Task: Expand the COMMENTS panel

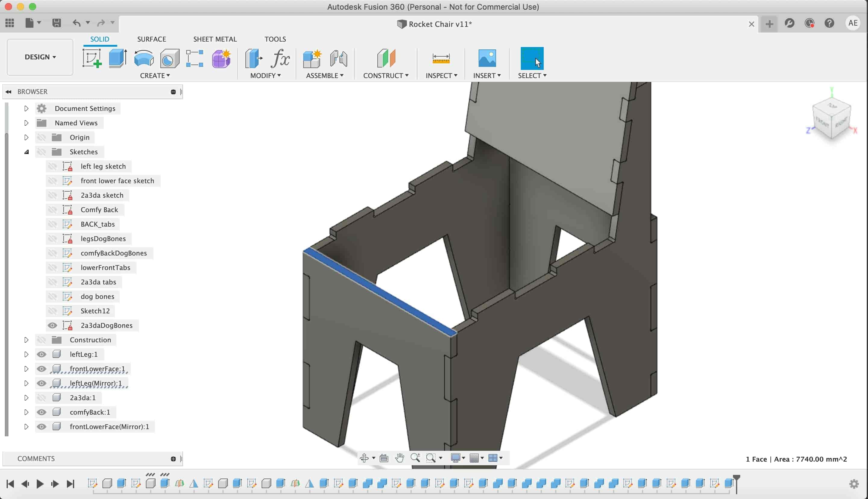Action: coord(173,459)
